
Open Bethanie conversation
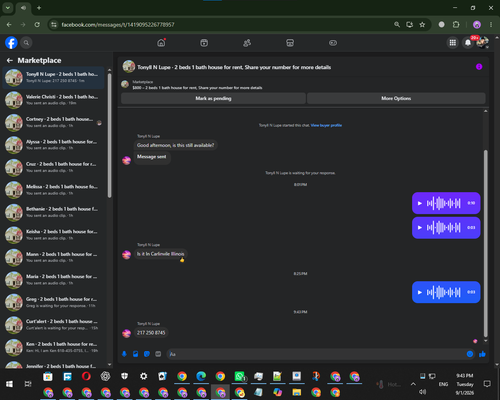53,212
